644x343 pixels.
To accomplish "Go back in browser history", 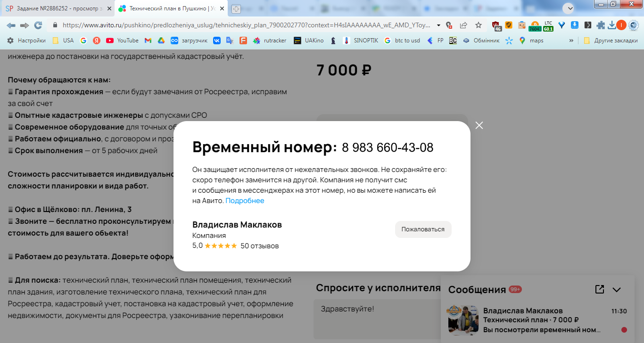I will 11,25.
